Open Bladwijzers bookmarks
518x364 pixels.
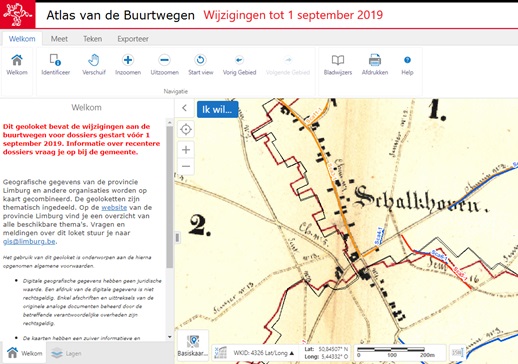click(338, 65)
